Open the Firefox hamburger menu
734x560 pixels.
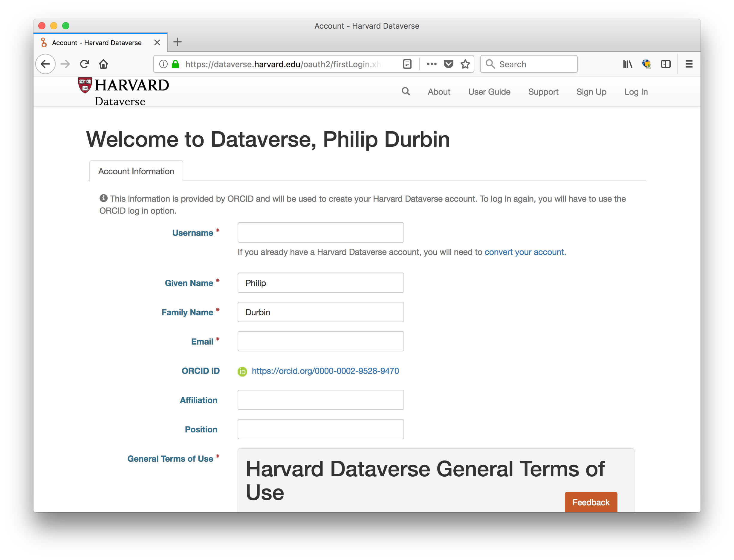[x=689, y=64]
